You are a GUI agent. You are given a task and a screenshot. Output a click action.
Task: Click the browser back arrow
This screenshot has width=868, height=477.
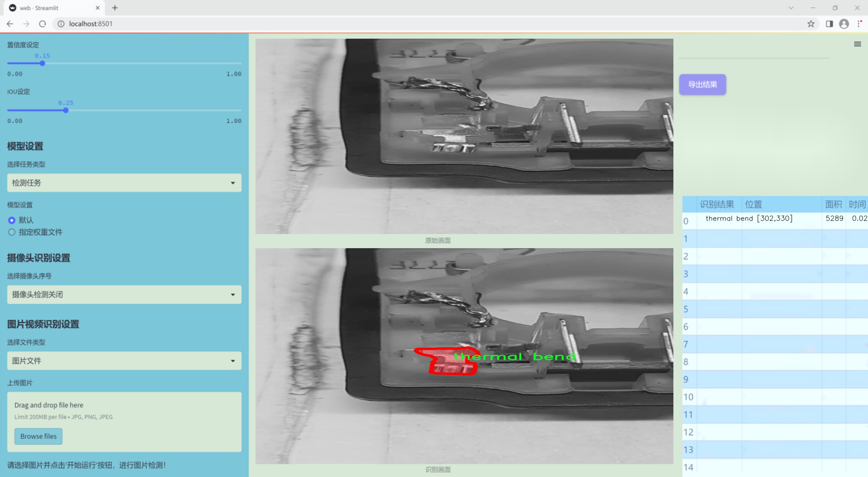[x=10, y=24]
